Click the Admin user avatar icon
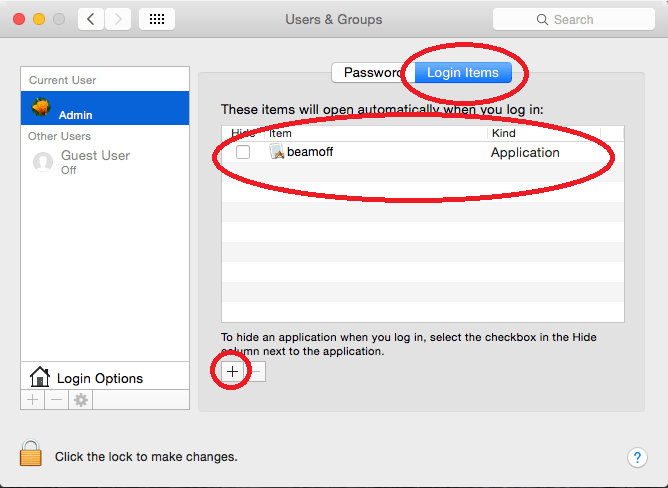668x488 pixels. pyautogui.click(x=42, y=108)
